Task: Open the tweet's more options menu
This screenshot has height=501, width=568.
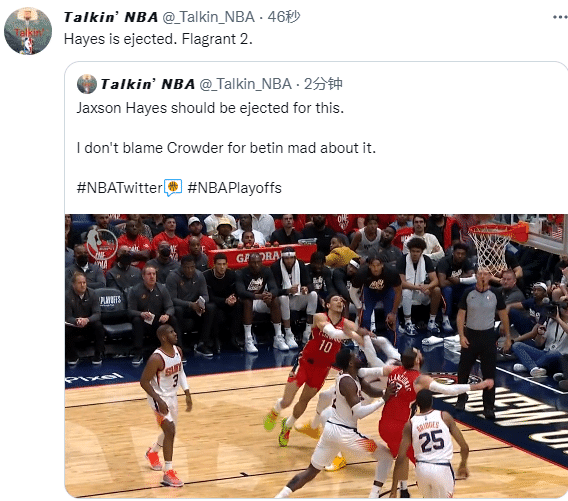Action: pos(560,17)
